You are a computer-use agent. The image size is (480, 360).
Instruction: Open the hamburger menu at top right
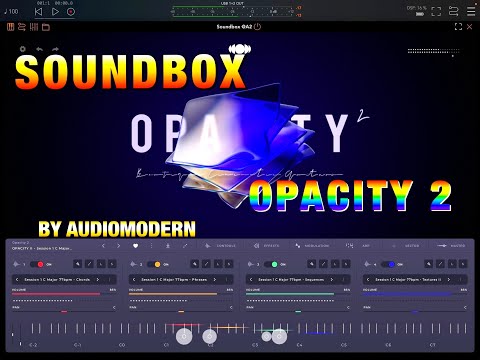click(471, 11)
